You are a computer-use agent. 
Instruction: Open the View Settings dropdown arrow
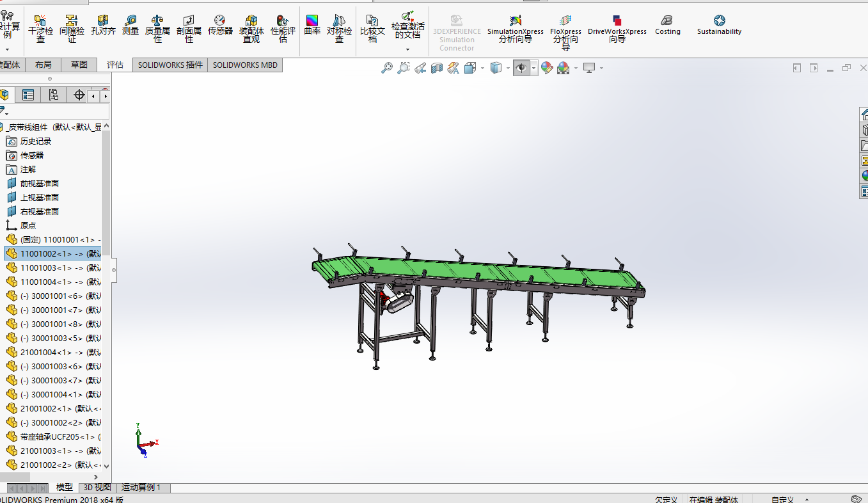601,68
